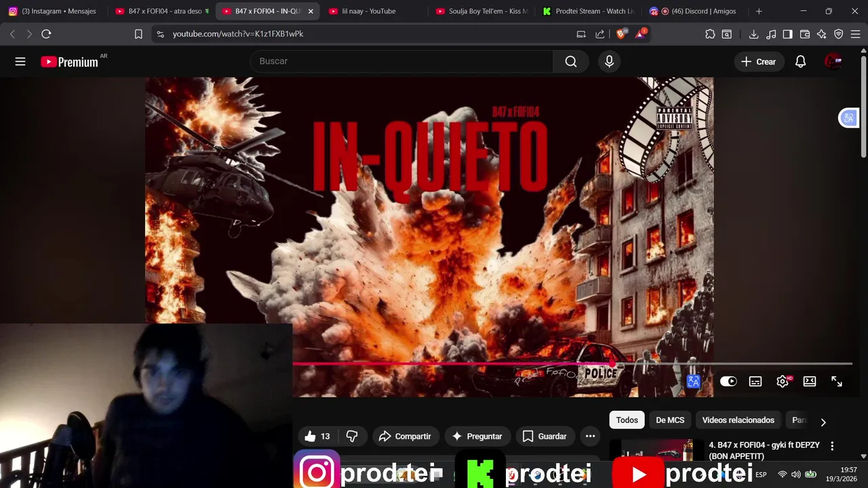
Task: Open share icon in address bar
Action: coord(599,34)
